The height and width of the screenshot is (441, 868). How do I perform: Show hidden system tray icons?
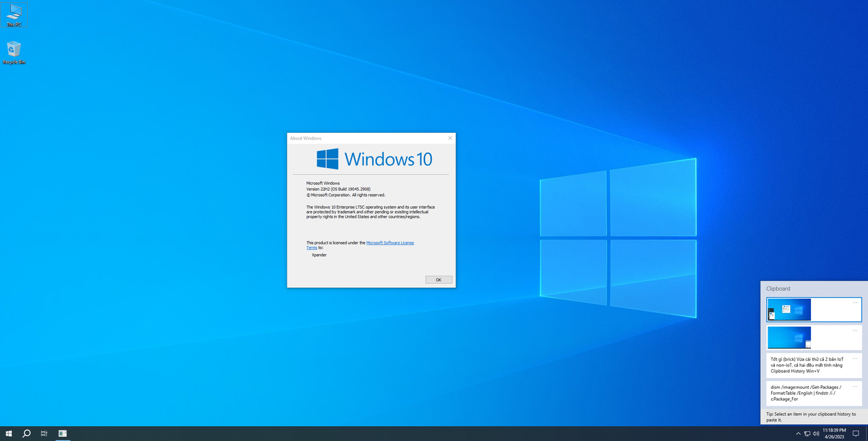coord(797,434)
